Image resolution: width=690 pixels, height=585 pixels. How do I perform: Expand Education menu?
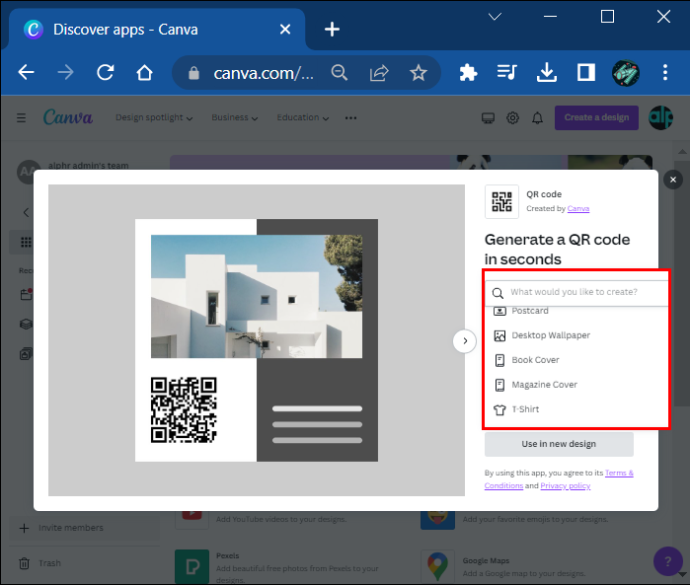[302, 118]
